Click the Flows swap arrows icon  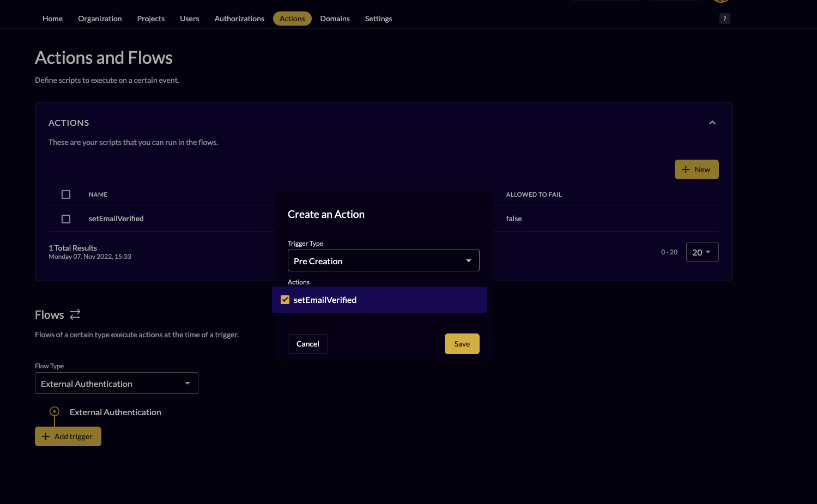point(75,314)
